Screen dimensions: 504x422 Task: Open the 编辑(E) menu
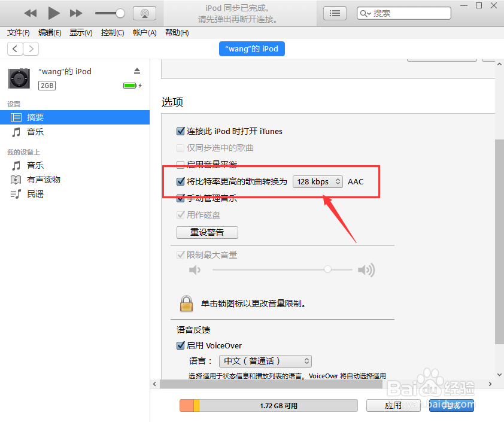tap(50, 32)
